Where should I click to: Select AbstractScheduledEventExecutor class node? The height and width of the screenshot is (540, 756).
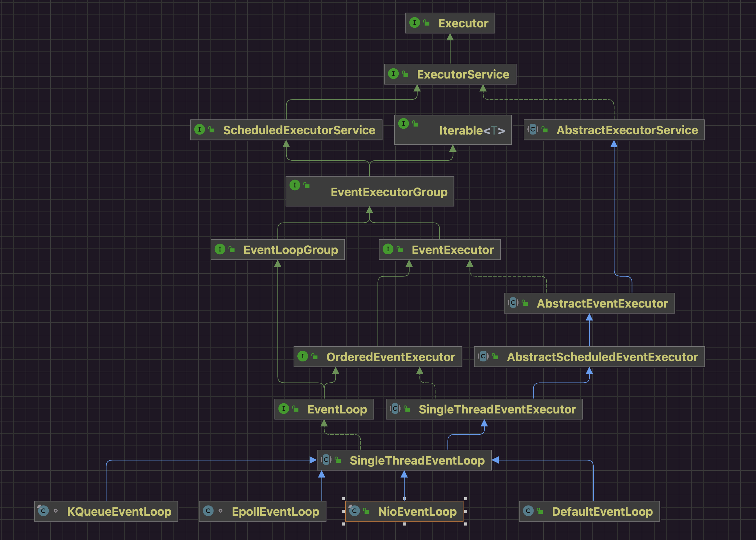click(x=602, y=357)
